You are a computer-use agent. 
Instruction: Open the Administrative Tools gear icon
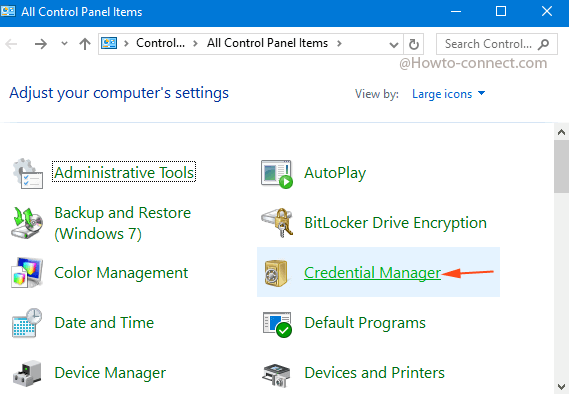(28, 173)
